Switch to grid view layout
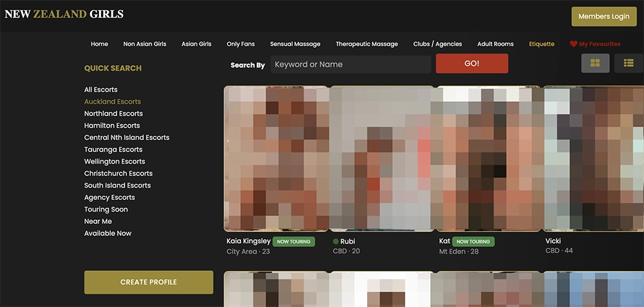The height and width of the screenshot is (307, 644). (x=595, y=63)
